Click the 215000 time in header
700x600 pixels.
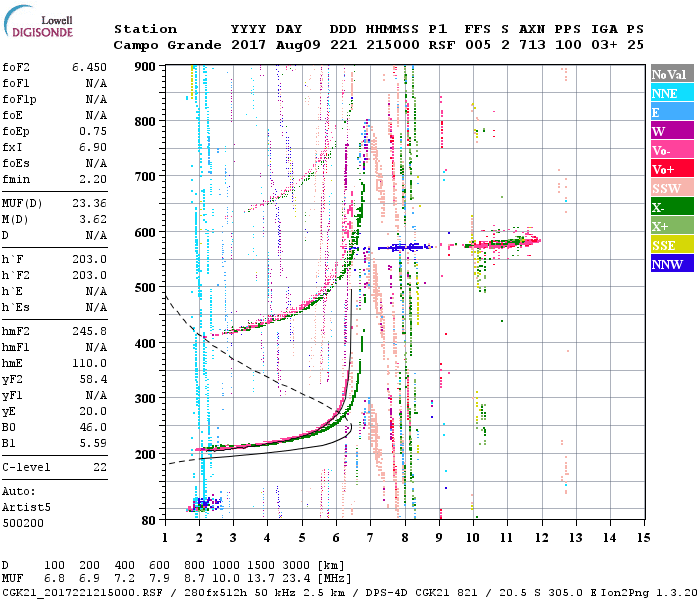pos(392,45)
